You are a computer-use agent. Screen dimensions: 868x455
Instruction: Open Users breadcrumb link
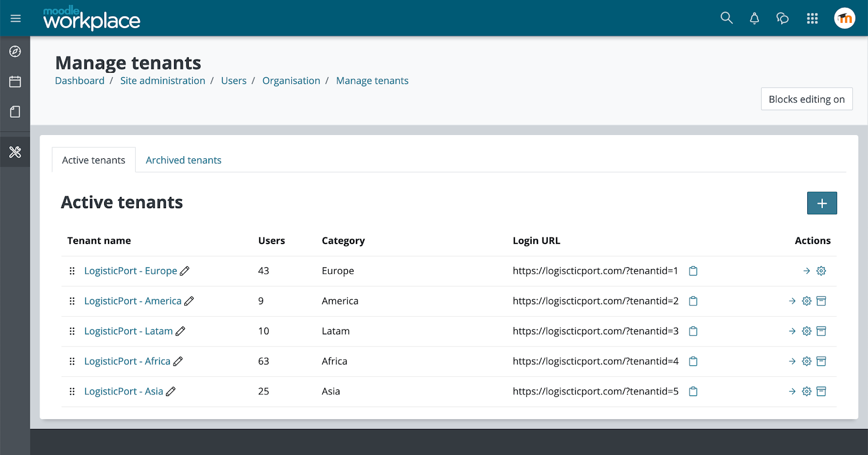coord(234,81)
